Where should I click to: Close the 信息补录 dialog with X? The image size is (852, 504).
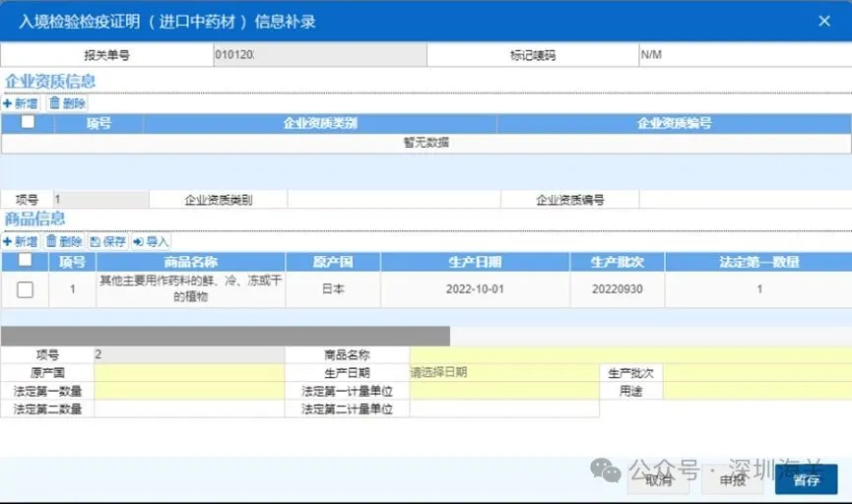coord(824,21)
